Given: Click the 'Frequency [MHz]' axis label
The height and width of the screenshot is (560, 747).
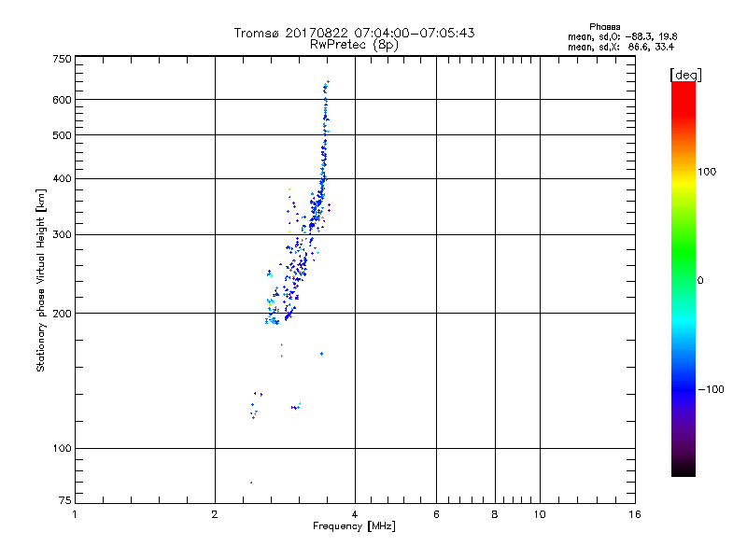Looking at the screenshot, I should click(354, 526).
